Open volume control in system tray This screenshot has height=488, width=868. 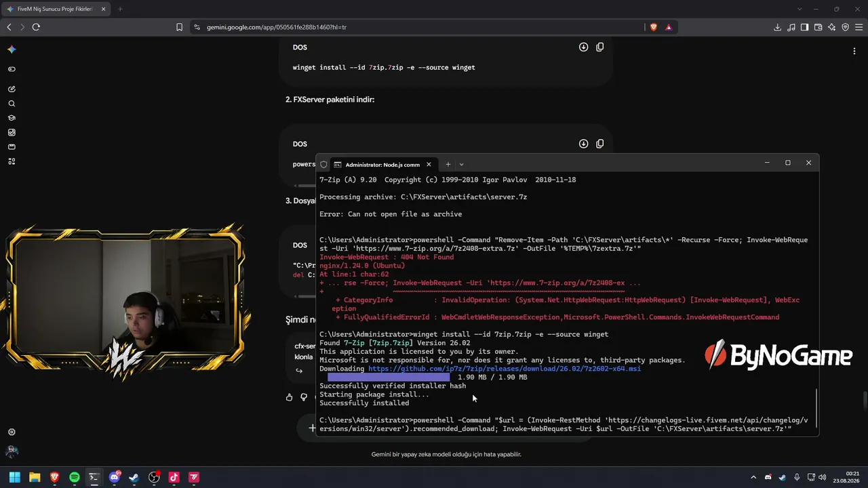(823, 477)
